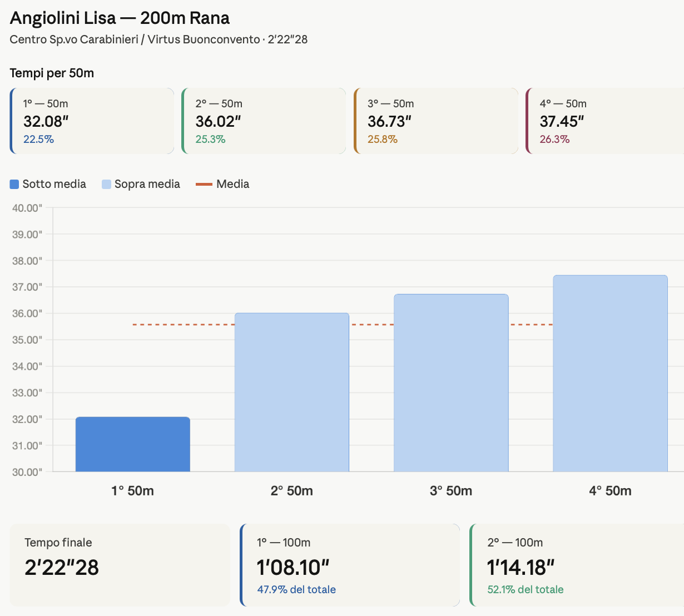Click the 40.00" y-axis label
The image size is (684, 616).
pos(27,208)
